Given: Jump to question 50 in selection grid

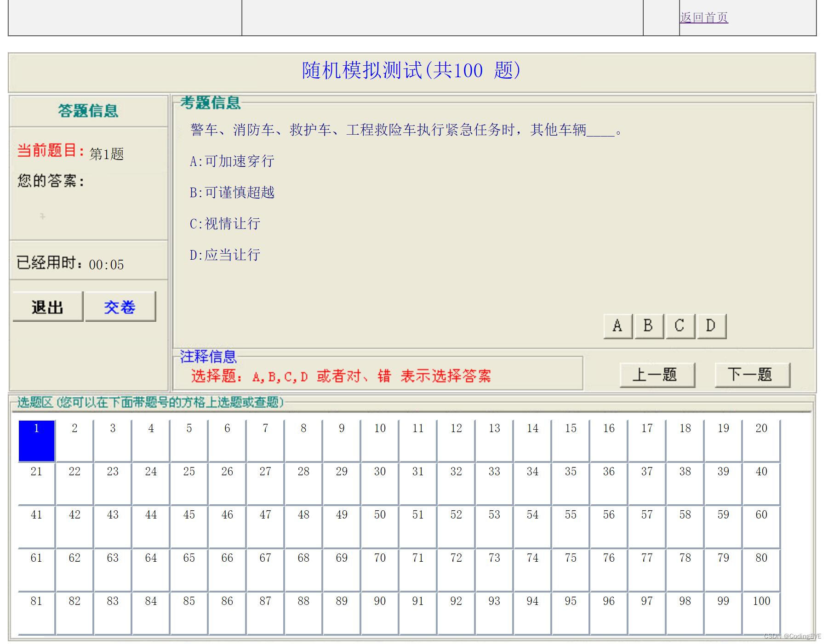Looking at the screenshot, I should (x=379, y=526).
